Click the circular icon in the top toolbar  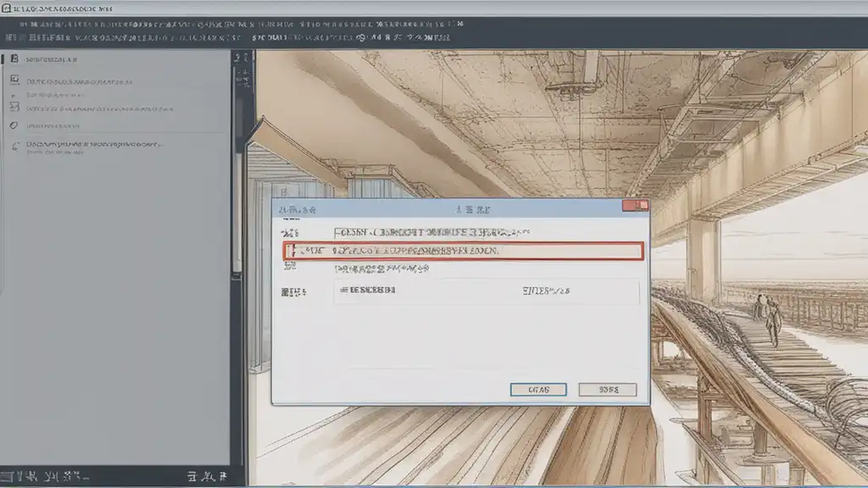(362, 38)
